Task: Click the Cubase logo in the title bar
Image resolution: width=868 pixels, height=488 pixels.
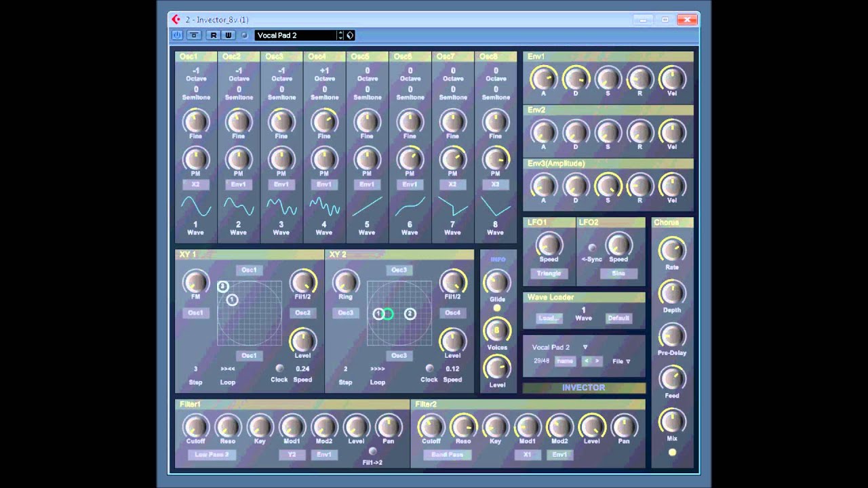Action: click(176, 20)
